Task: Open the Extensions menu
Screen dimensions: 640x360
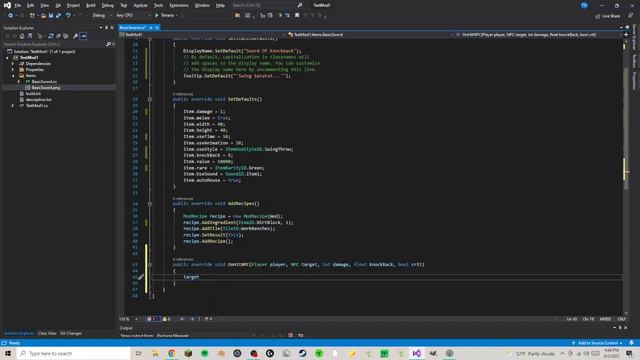Action: [179, 5]
